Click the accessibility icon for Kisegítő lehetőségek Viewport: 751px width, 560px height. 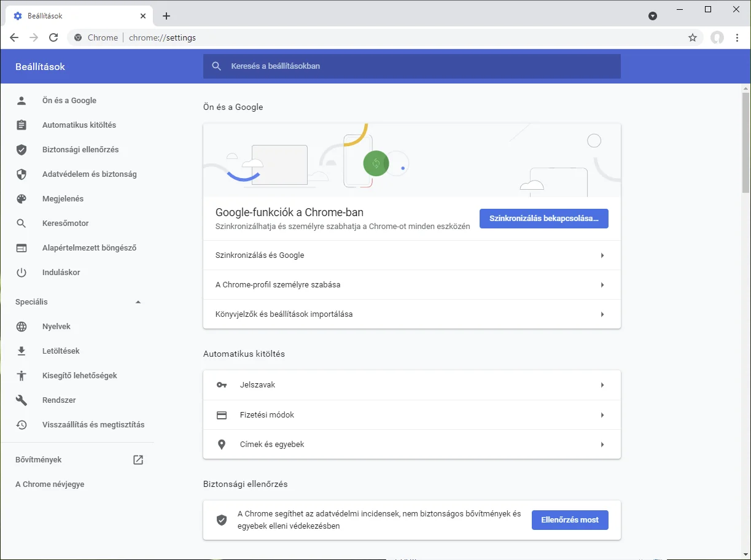tap(21, 376)
